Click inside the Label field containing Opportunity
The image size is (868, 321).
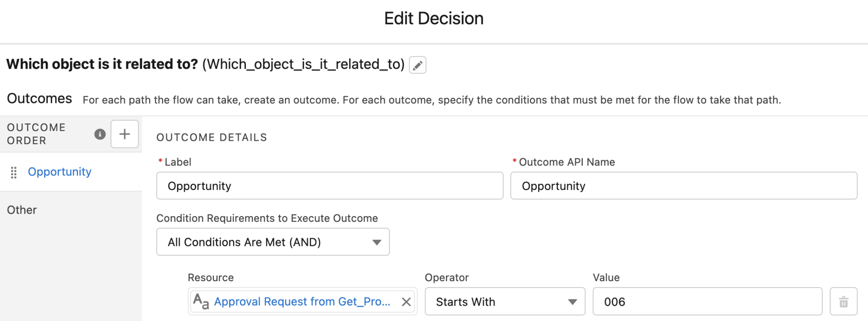329,185
